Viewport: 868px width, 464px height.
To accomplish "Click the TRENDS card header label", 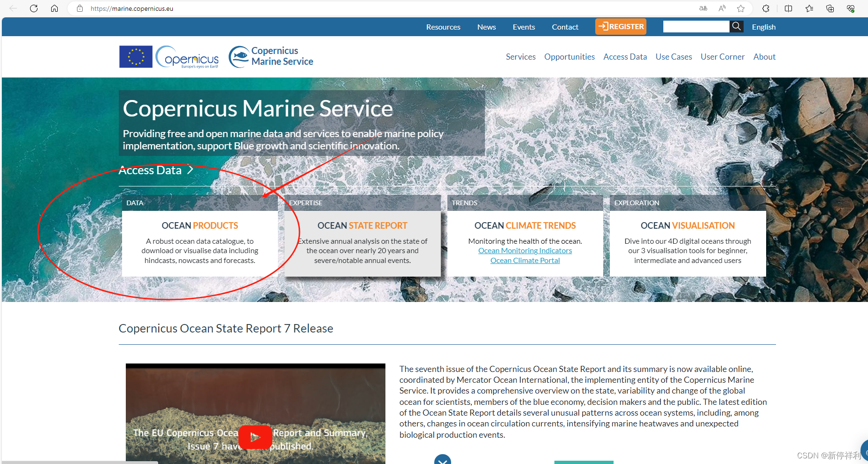I will [x=464, y=203].
